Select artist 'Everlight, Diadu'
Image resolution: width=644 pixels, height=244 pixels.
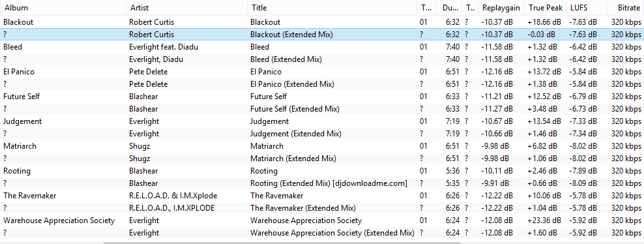coord(156,59)
